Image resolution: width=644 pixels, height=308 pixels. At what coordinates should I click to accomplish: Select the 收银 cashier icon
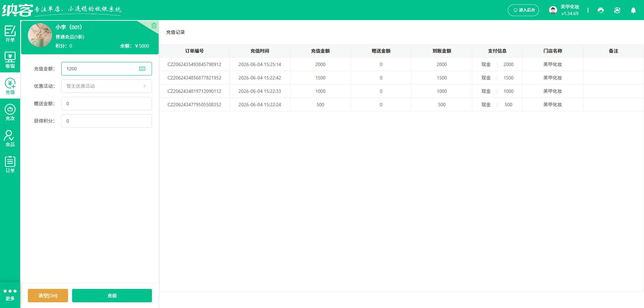pos(10,60)
